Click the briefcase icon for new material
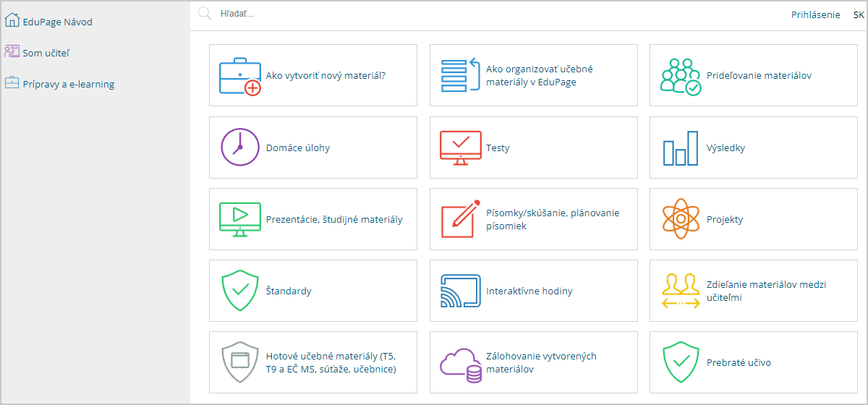This screenshot has height=405, width=868. tap(240, 76)
